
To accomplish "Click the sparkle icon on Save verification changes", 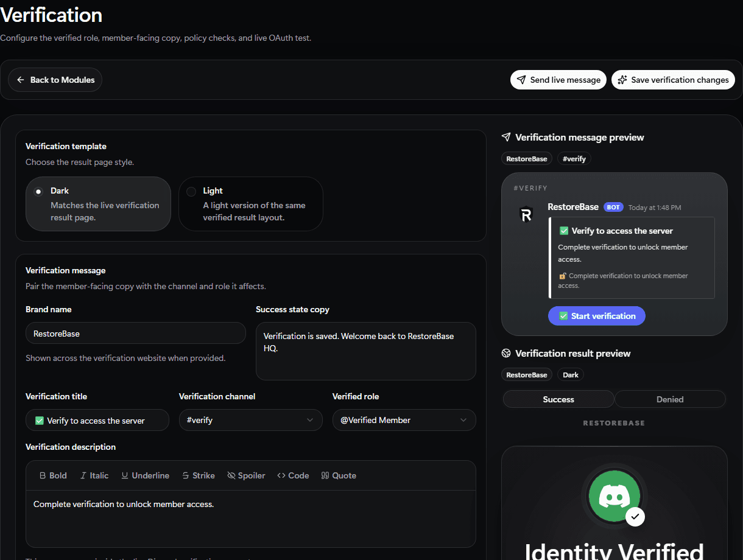I will coord(622,80).
